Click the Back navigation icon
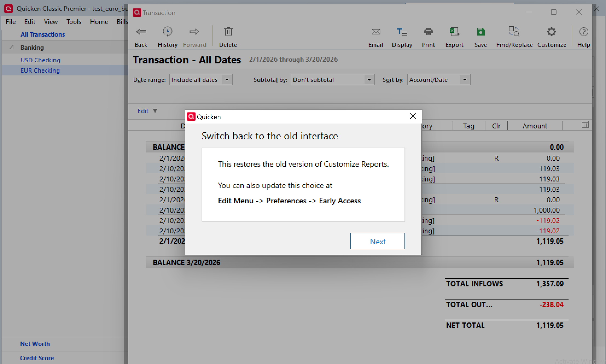 141,32
